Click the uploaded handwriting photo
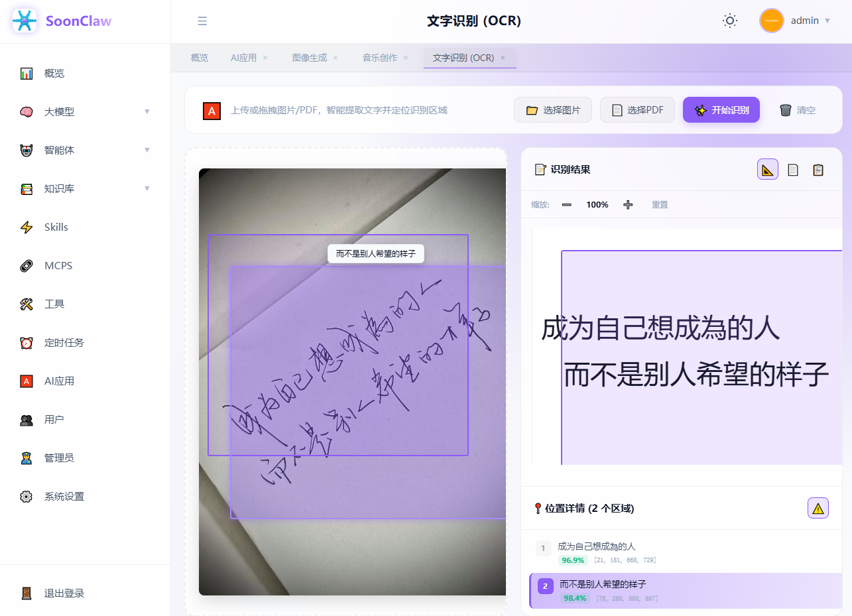Screen dimensions: 852x616 352,382
